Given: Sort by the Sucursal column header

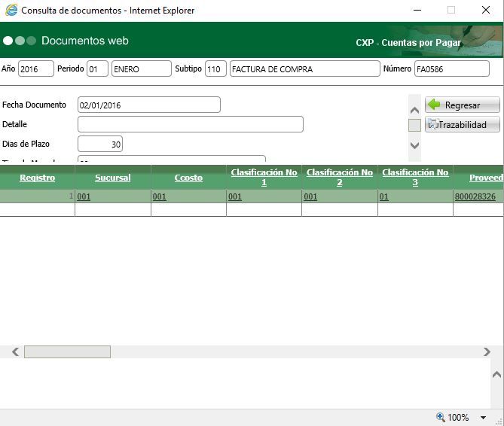Looking at the screenshot, I should [x=113, y=178].
